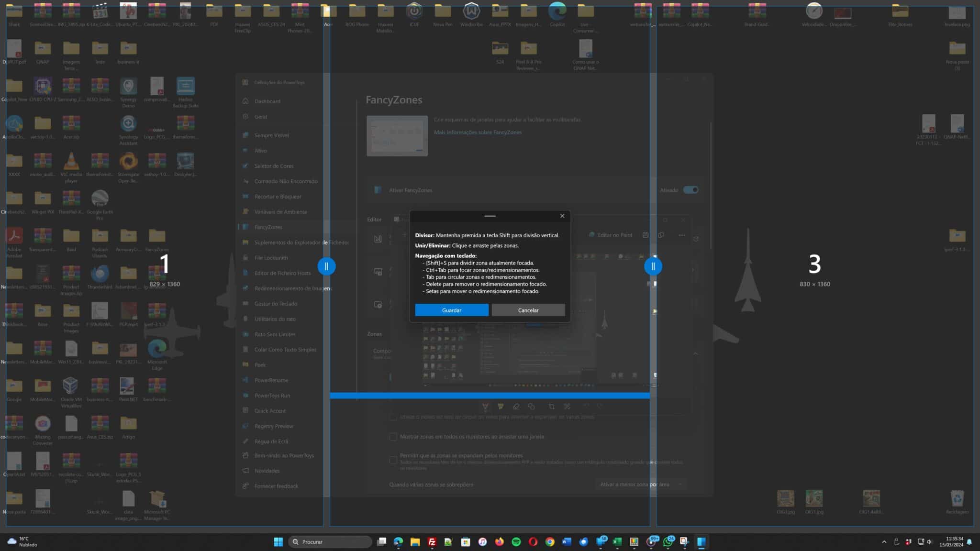Check Mostrar zonas em todos os monitores
The width and height of the screenshot is (980, 551).
click(x=393, y=437)
